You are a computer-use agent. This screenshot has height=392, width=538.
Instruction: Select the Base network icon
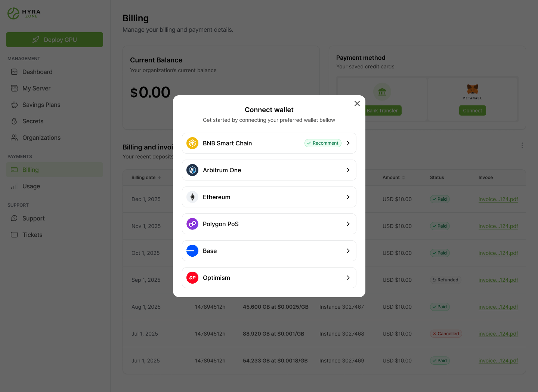point(192,251)
